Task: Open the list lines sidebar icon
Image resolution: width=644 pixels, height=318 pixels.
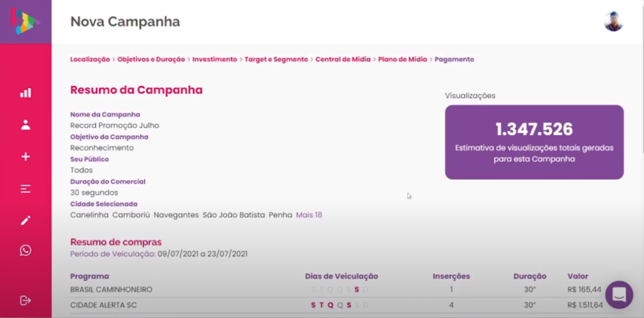Action: [x=26, y=189]
